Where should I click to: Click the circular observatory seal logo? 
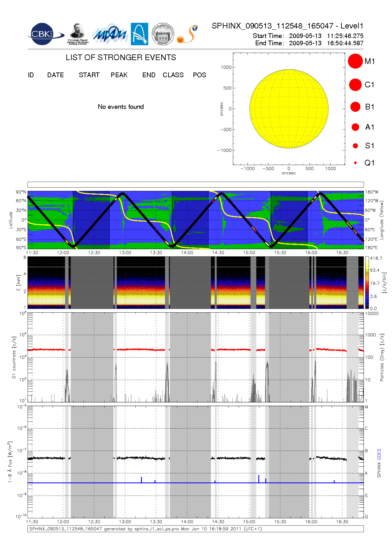(163, 34)
